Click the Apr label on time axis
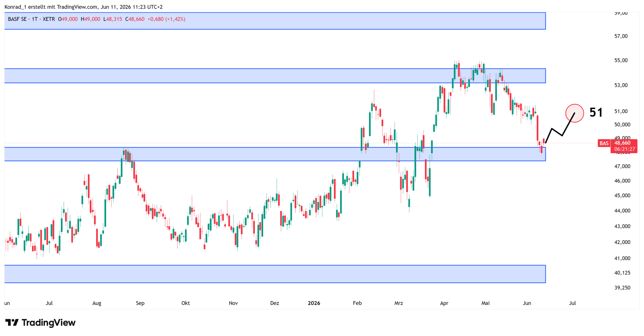The width and height of the screenshot is (644, 336). pyautogui.click(x=444, y=303)
